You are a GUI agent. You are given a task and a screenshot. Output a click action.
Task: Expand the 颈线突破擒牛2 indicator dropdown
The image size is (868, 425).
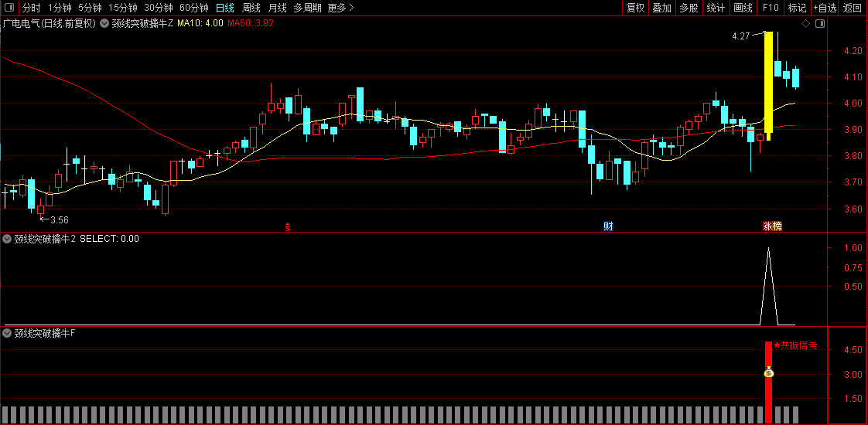tap(7, 239)
